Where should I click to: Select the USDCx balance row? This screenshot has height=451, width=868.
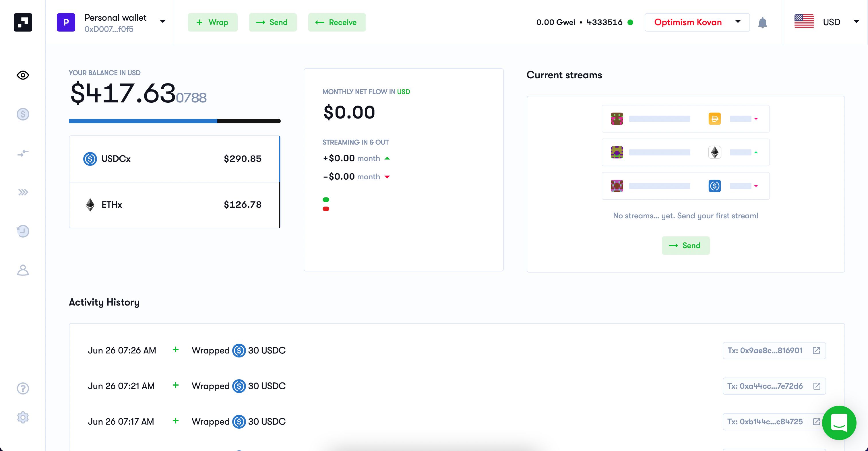click(x=175, y=159)
